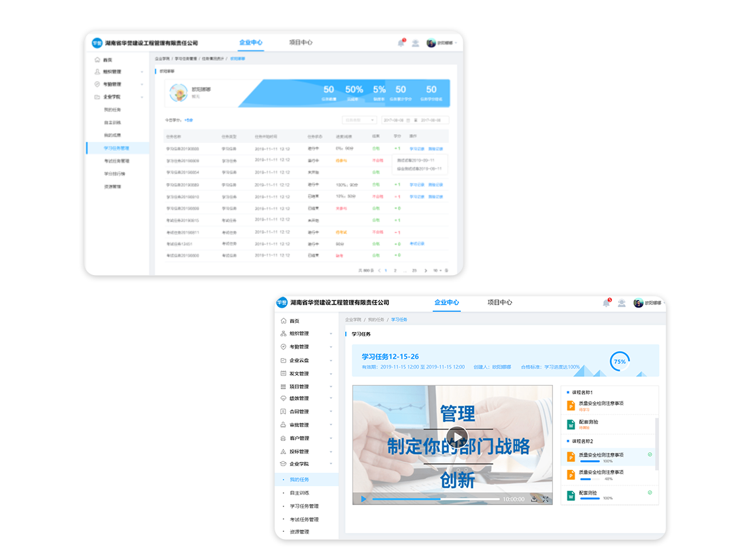738x560 pixels.
Task: Click the 企业云盘 folder icon in the sidebar
Action: (283, 361)
